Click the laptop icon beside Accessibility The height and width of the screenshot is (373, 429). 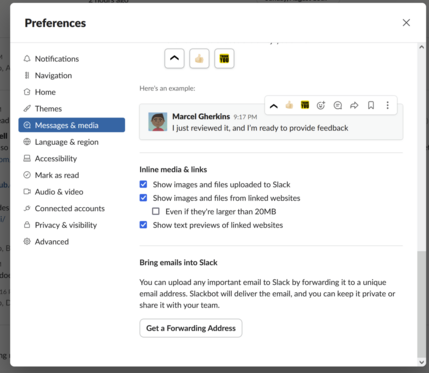click(x=27, y=159)
